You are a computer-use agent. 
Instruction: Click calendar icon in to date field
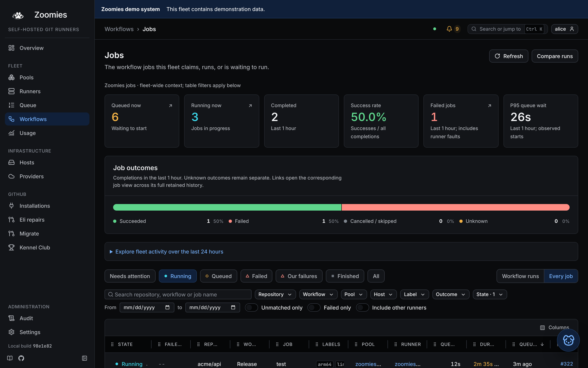point(233,307)
